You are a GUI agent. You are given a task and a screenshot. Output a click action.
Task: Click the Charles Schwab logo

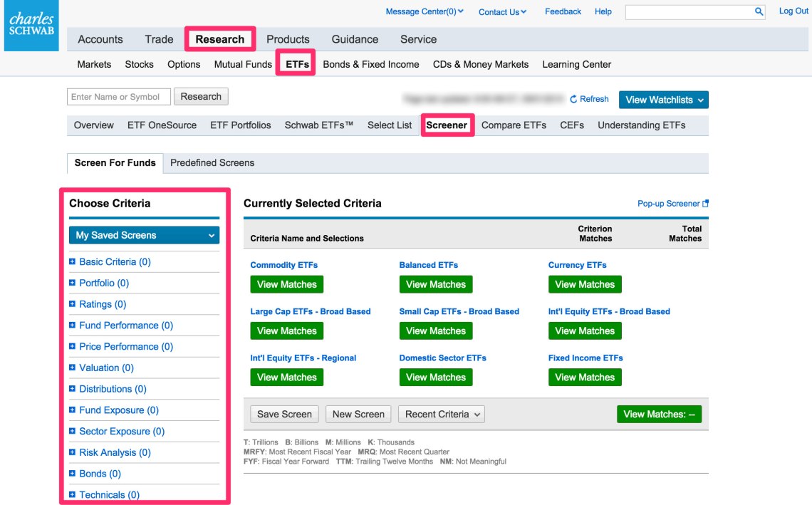click(x=31, y=26)
